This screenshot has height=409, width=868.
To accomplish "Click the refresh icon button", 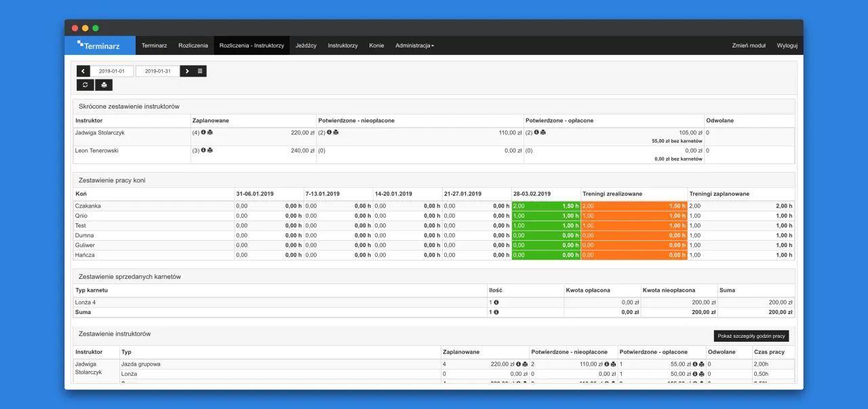I will click(x=85, y=85).
